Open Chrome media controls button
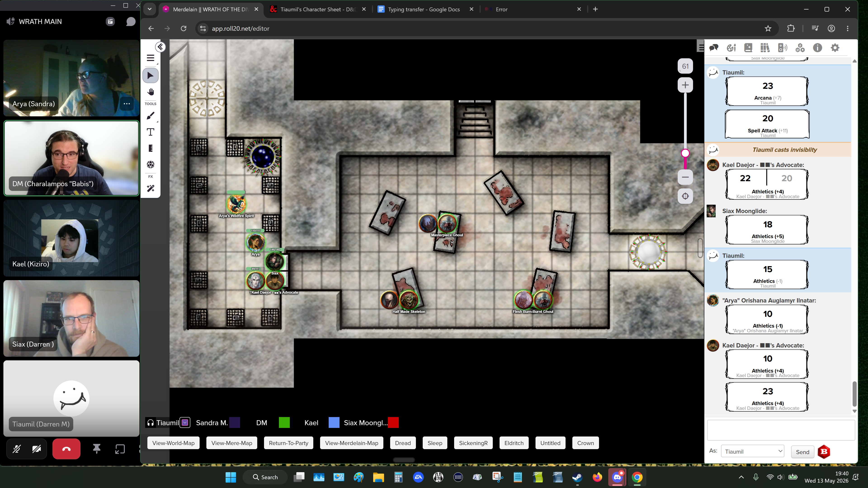 pyautogui.click(x=815, y=28)
